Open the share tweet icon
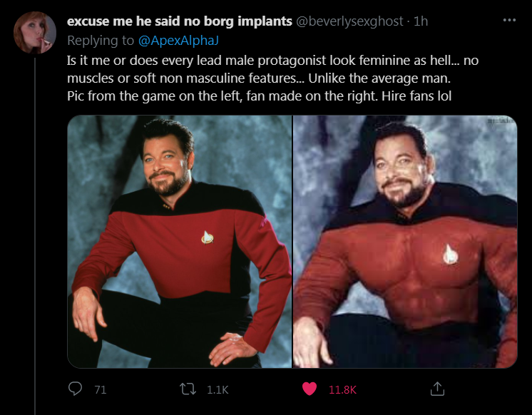Screen dimensions: 532x415 438,389
